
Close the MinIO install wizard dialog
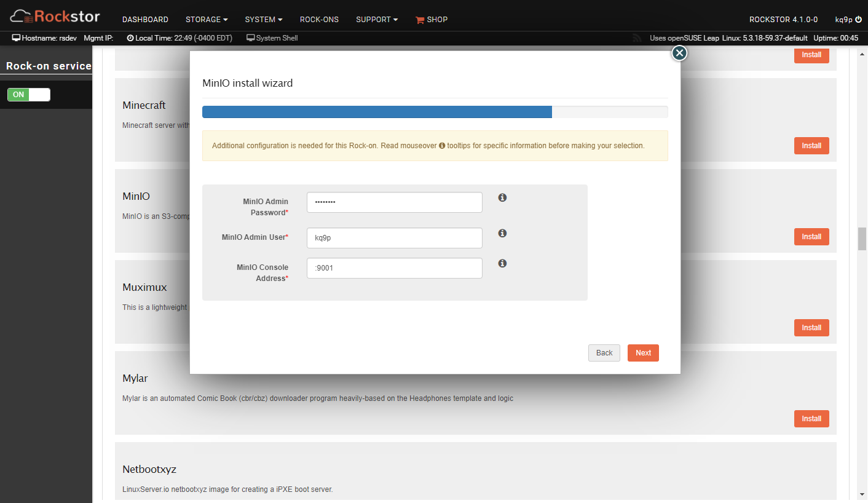679,53
